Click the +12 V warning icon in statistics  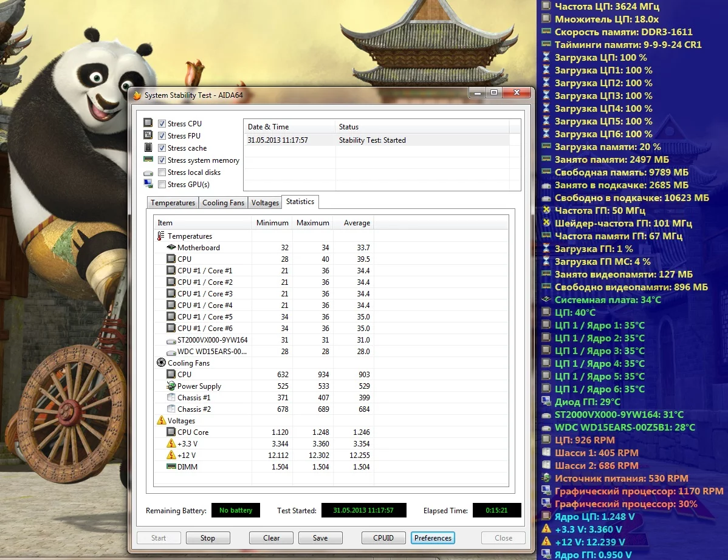pos(171,455)
